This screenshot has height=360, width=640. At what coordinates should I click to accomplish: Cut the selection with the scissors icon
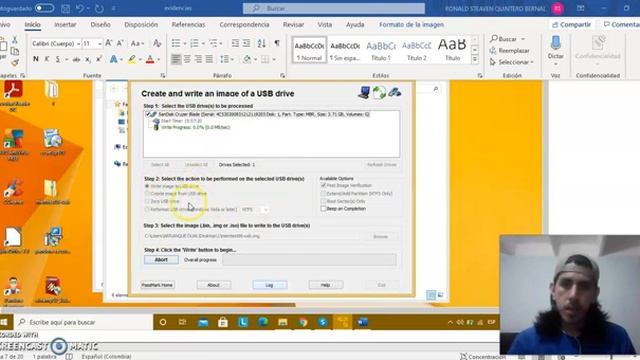(15, 40)
